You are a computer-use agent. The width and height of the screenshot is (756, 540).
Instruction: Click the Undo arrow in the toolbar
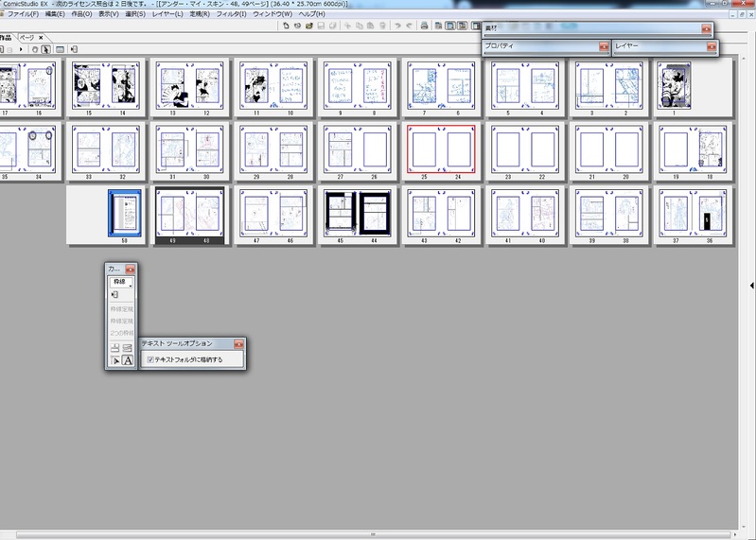(397, 26)
